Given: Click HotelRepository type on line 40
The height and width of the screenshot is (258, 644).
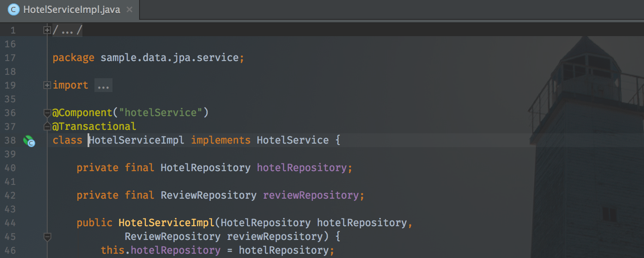Looking at the screenshot, I should click(x=206, y=168).
